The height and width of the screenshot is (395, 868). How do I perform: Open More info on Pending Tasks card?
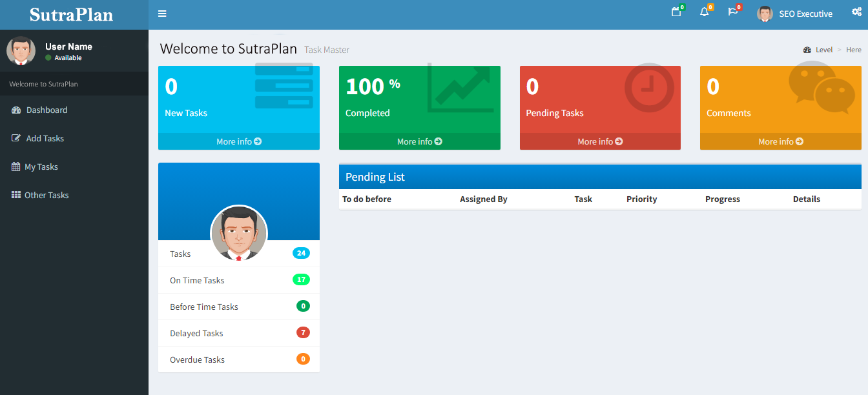point(600,141)
